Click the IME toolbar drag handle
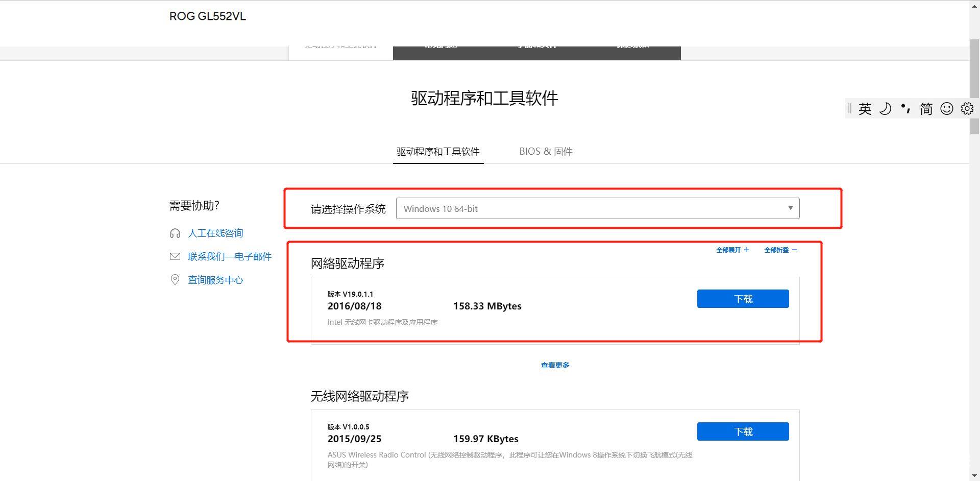 tap(849, 108)
